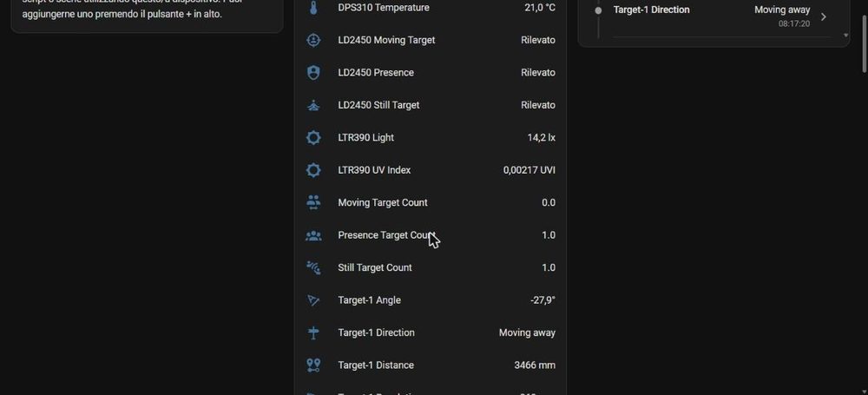The width and height of the screenshot is (868, 395).
Task: Click the LD2450 Moving Target icon
Action: click(313, 40)
